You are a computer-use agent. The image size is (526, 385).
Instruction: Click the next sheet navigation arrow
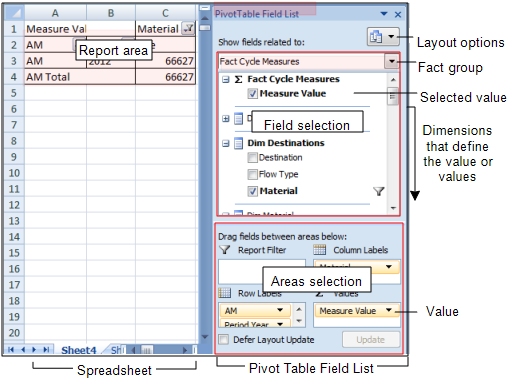34,349
